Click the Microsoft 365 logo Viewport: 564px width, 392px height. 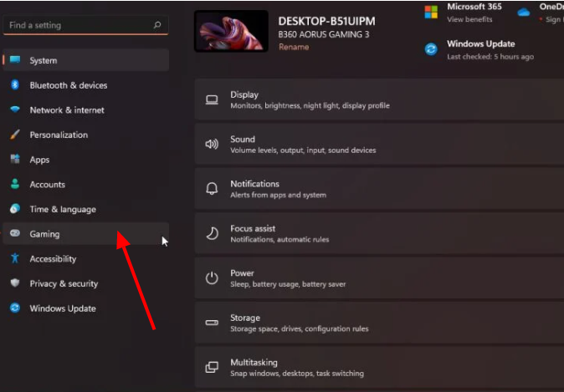(431, 13)
